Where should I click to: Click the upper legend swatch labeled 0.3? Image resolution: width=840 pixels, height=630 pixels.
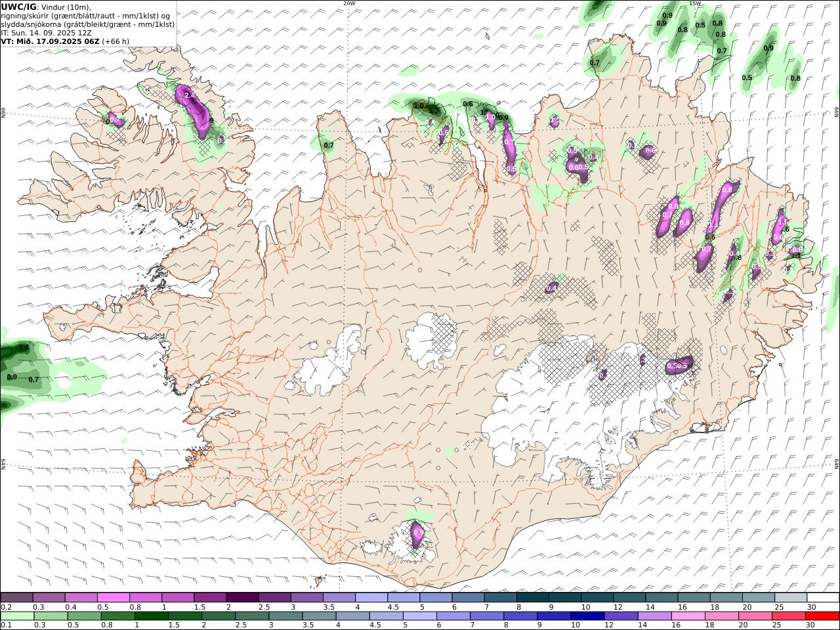coord(49,598)
